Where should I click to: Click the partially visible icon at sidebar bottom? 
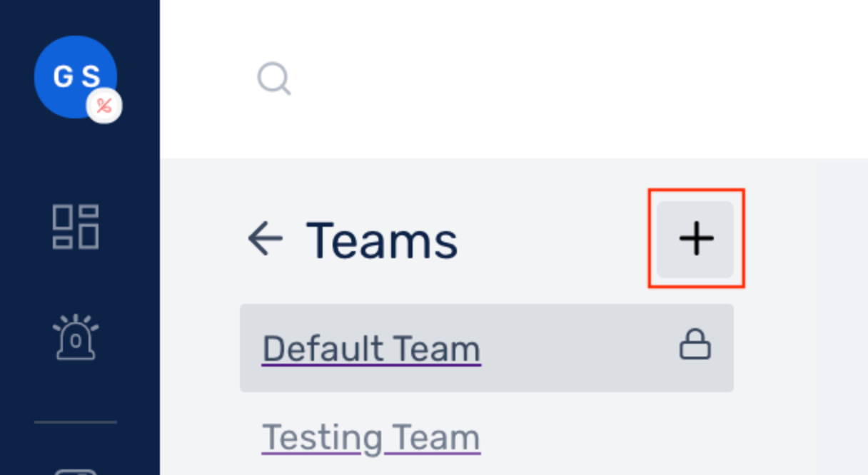[x=76, y=471]
